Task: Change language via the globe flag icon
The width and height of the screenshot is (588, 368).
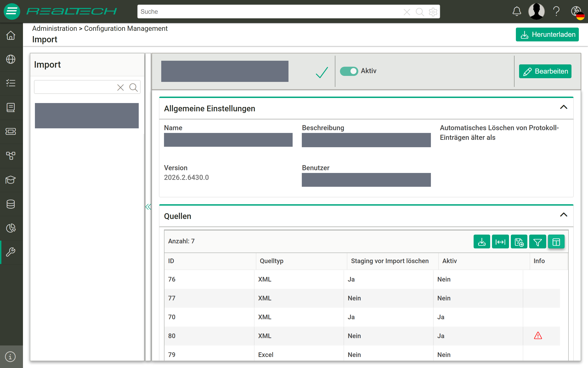Action: point(578,13)
